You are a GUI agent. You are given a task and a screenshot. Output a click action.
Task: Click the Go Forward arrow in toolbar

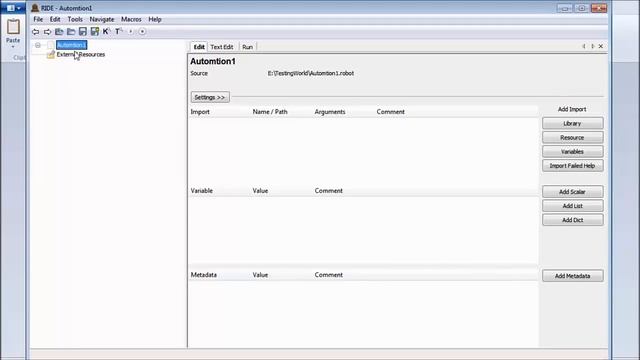(x=47, y=31)
